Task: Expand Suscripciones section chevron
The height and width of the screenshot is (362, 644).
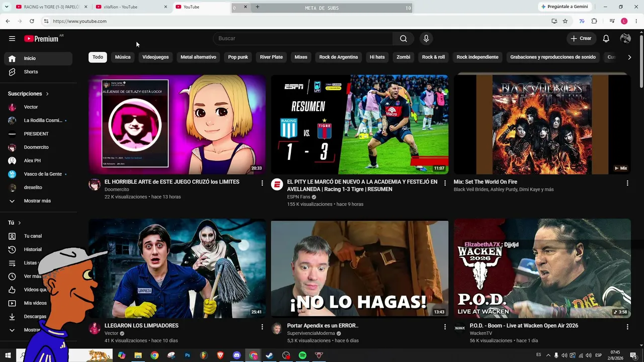Action: (x=47, y=94)
